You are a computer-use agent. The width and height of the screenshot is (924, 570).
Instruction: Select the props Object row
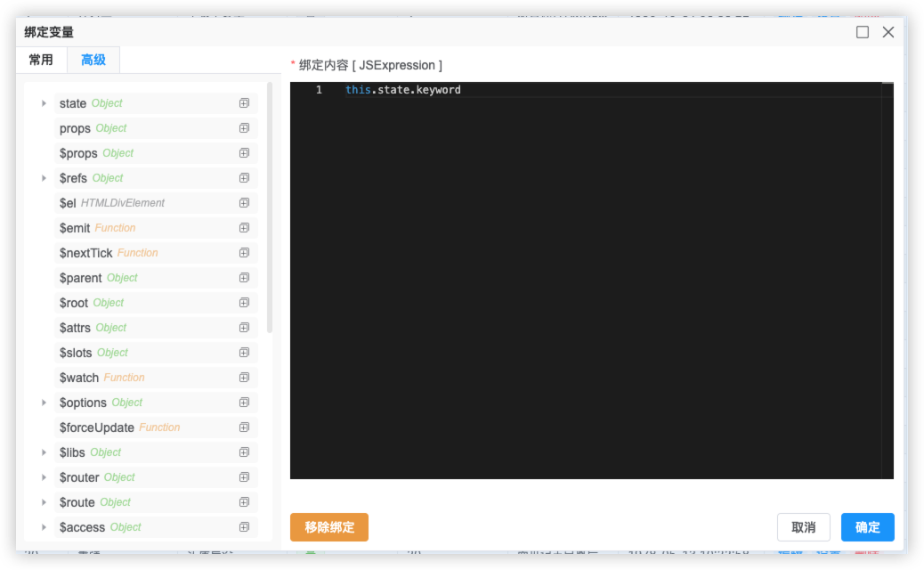[x=156, y=128]
